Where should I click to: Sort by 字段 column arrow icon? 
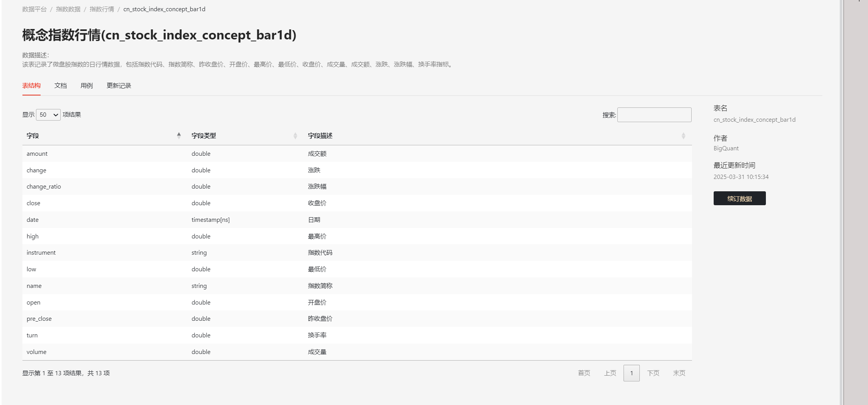[179, 136]
